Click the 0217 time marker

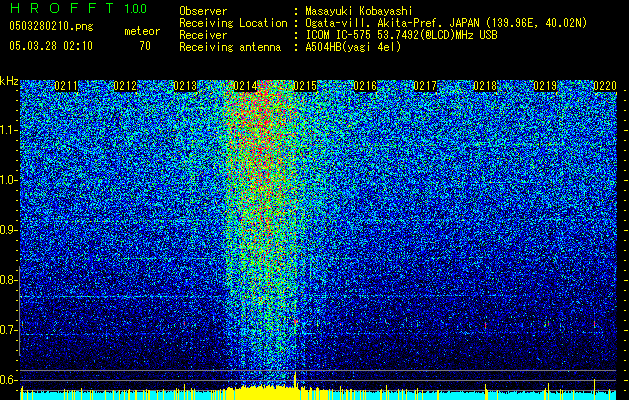point(425,86)
